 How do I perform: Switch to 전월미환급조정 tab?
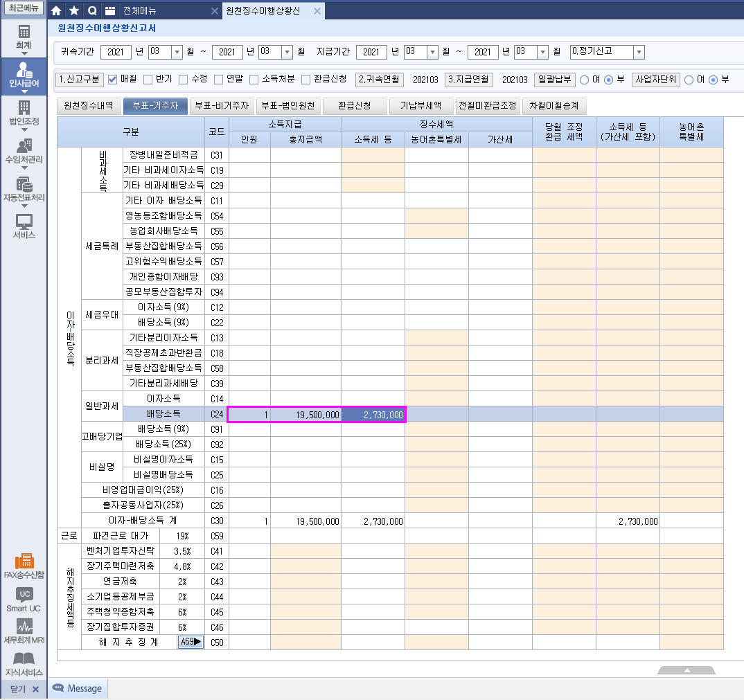[x=487, y=106]
